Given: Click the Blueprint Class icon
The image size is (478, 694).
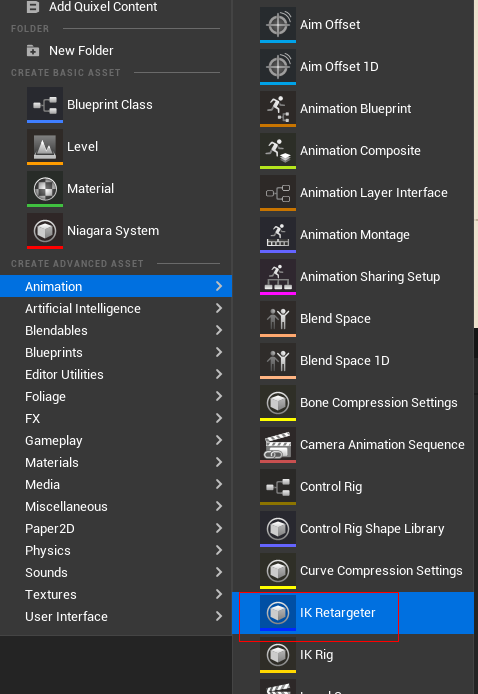Looking at the screenshot, I should [x=45, y=105].
